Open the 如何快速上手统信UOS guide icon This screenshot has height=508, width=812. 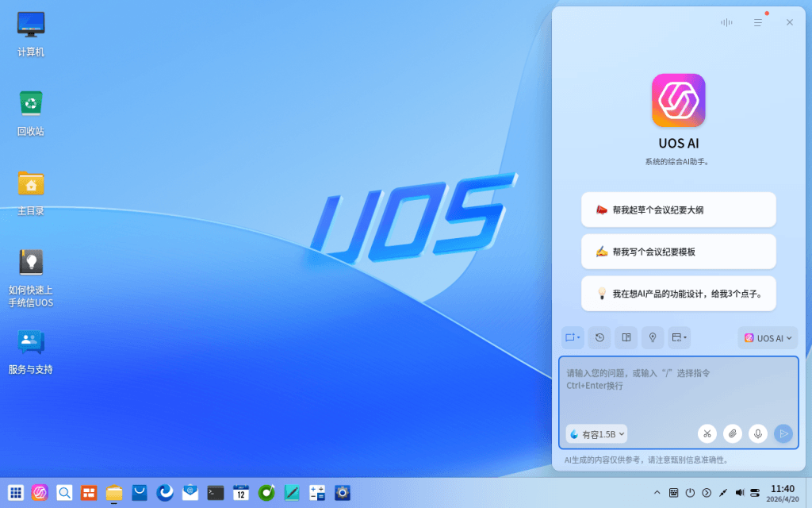(31, 279)
